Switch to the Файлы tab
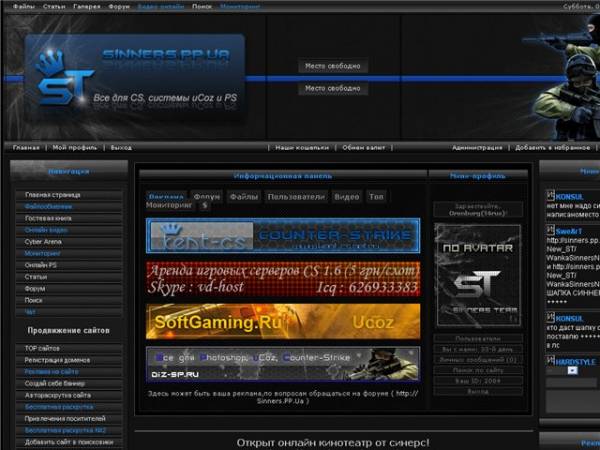This screenshot has height=450, width=600. pos(244,197)
